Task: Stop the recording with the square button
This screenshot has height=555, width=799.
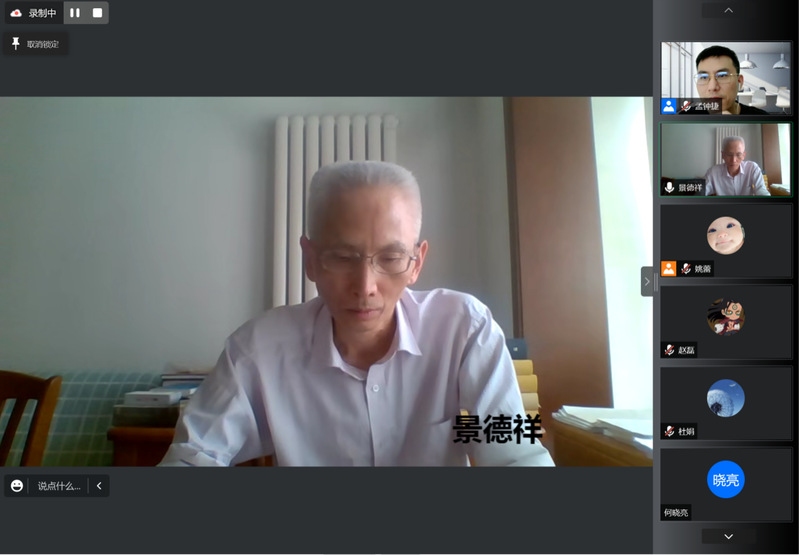Action: click(97, 13)
